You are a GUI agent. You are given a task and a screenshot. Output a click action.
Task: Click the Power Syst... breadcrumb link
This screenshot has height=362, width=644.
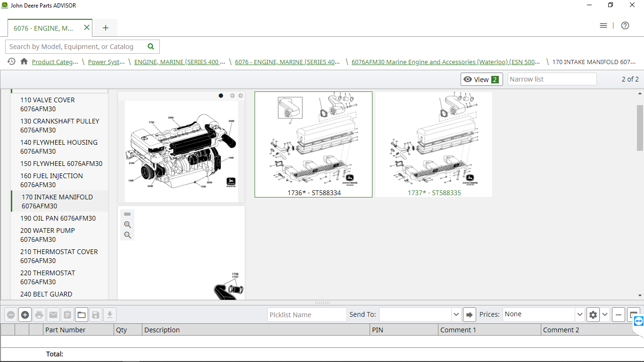click(x=107, y=62)
